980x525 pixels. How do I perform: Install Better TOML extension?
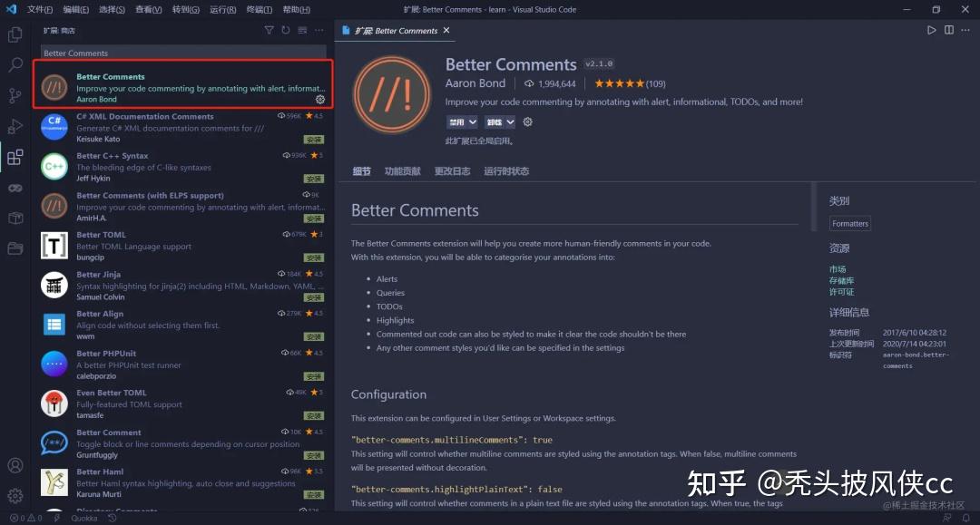[x=314, y=258]
